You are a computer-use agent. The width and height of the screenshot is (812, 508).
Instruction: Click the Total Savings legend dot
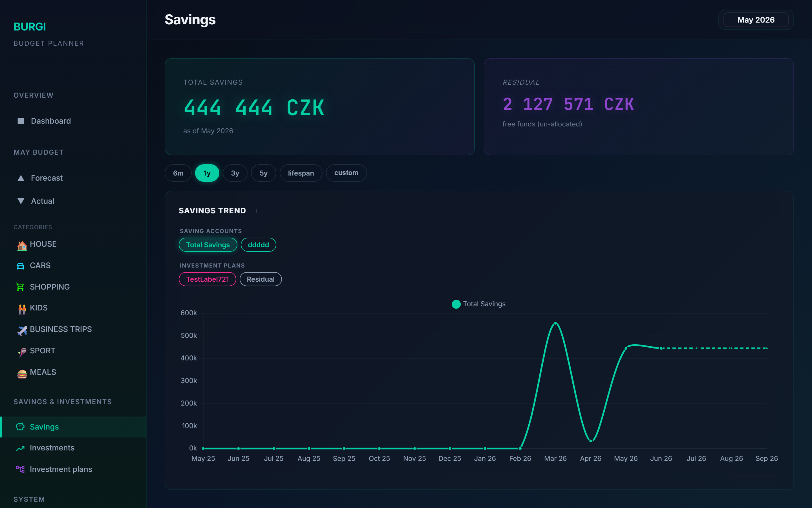pos(456,304)
